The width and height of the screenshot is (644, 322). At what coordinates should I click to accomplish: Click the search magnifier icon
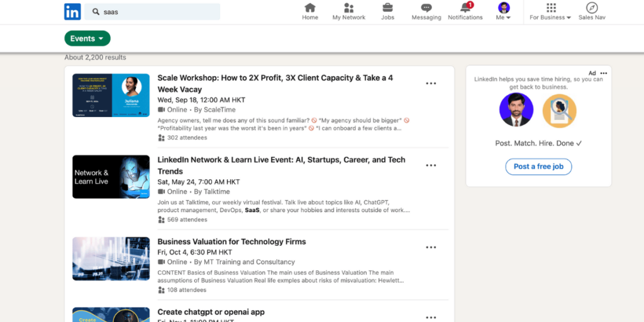coord(96,12)
